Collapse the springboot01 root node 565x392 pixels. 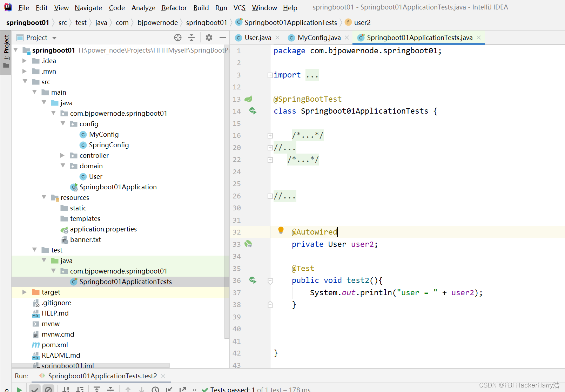coord(16,50)
